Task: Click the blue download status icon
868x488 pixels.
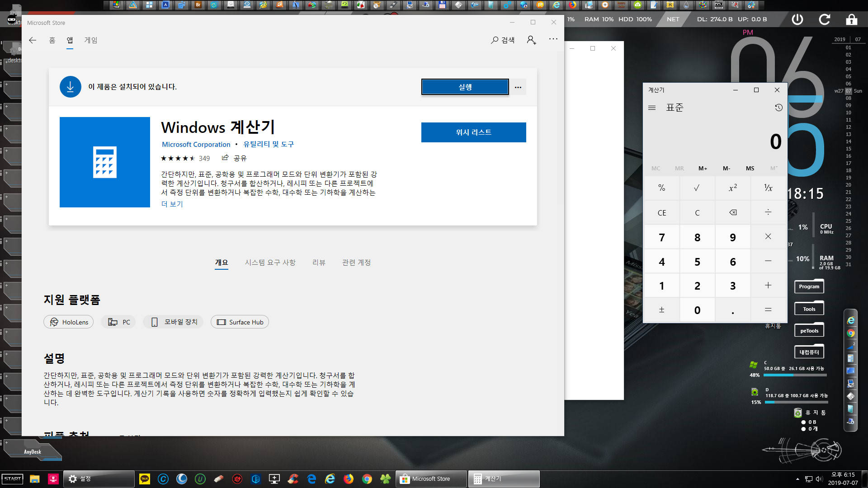Action: click(x=70, y=87)
